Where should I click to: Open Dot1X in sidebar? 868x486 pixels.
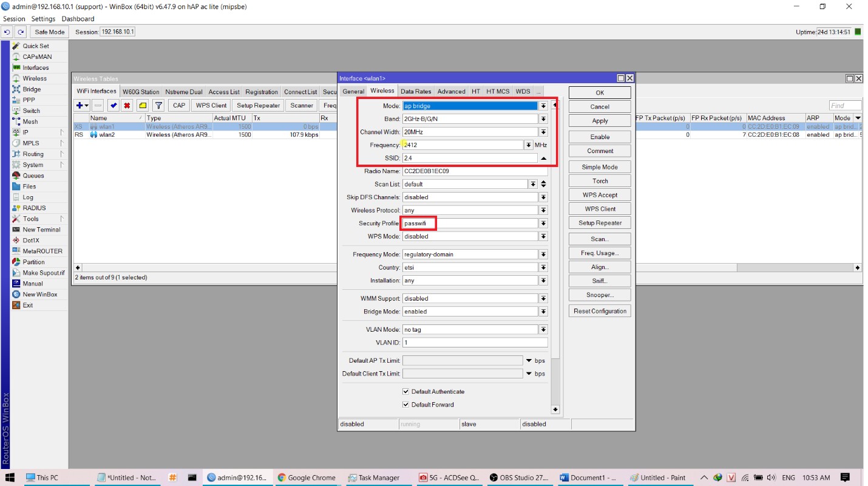31,241
